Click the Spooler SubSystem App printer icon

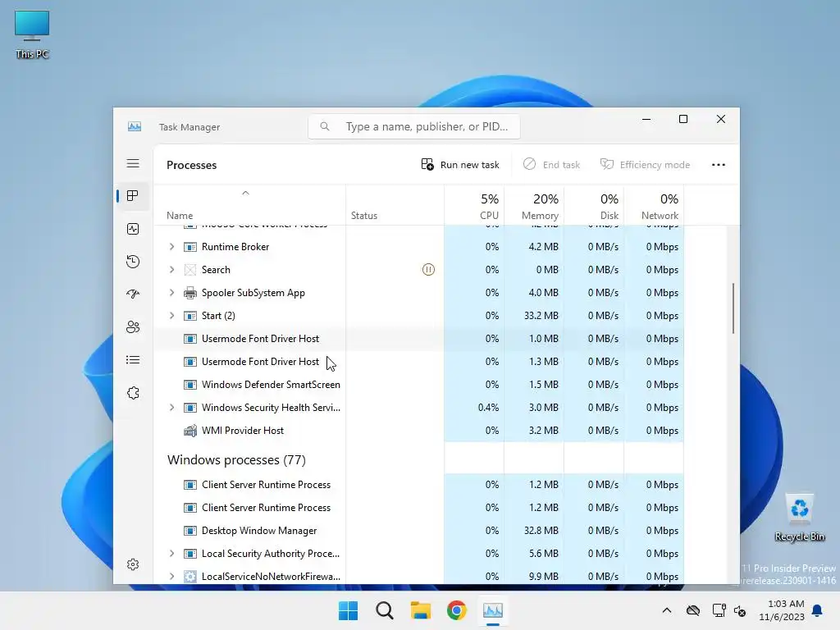pyautogui.click(x=190, y=293)
